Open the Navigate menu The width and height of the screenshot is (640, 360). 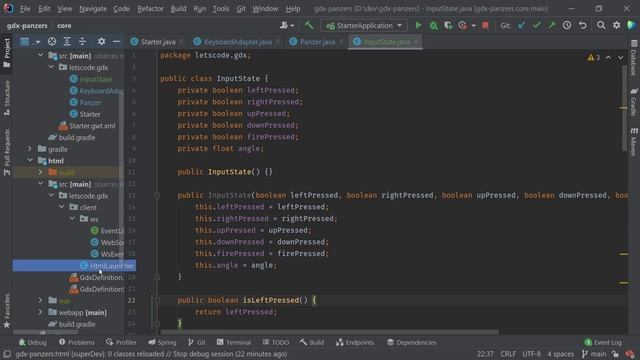point(93,9)
